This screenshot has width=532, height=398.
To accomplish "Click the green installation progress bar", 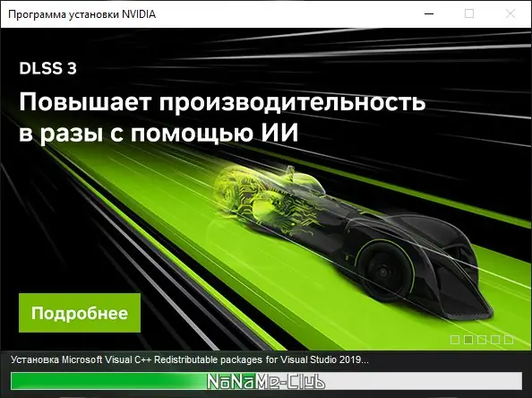I will tap(266, 381).
